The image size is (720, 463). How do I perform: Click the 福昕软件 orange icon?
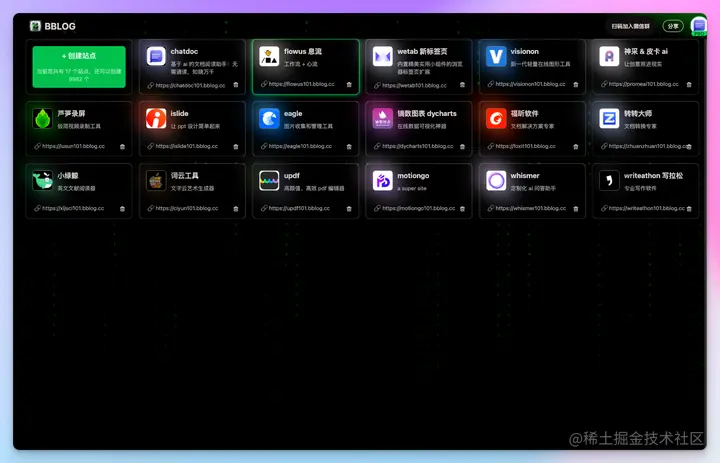coord(496,119)
